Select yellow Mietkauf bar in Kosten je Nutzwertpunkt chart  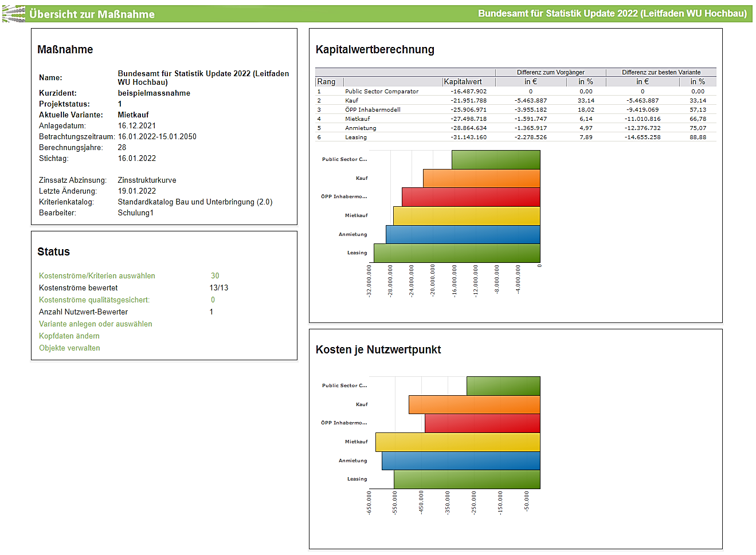(x=457, y=442)
